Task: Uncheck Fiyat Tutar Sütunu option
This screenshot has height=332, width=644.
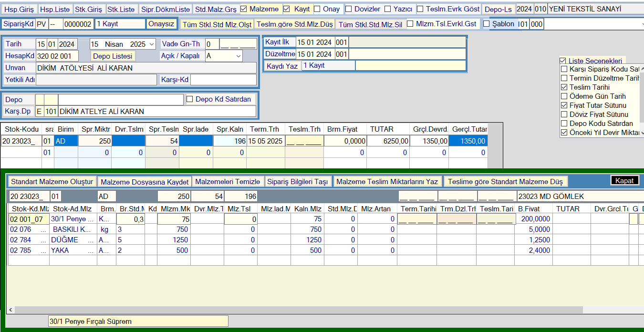Action: 564,105
